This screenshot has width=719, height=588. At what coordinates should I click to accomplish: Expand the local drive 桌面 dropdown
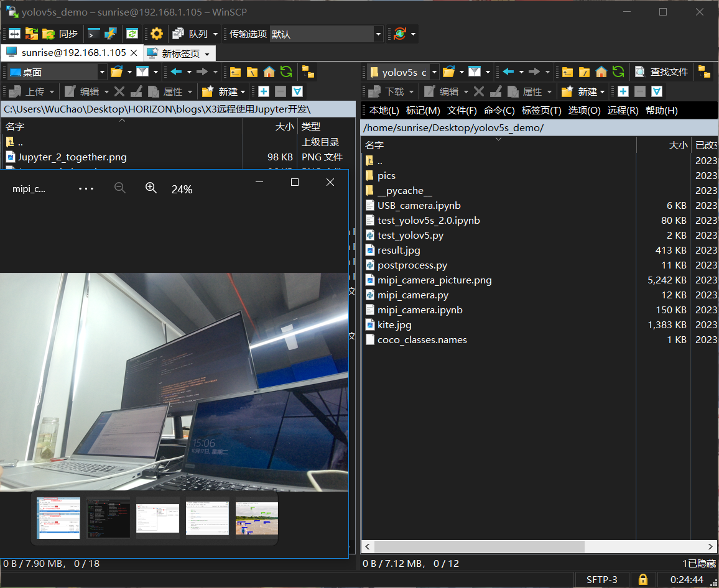click(102, 72)
